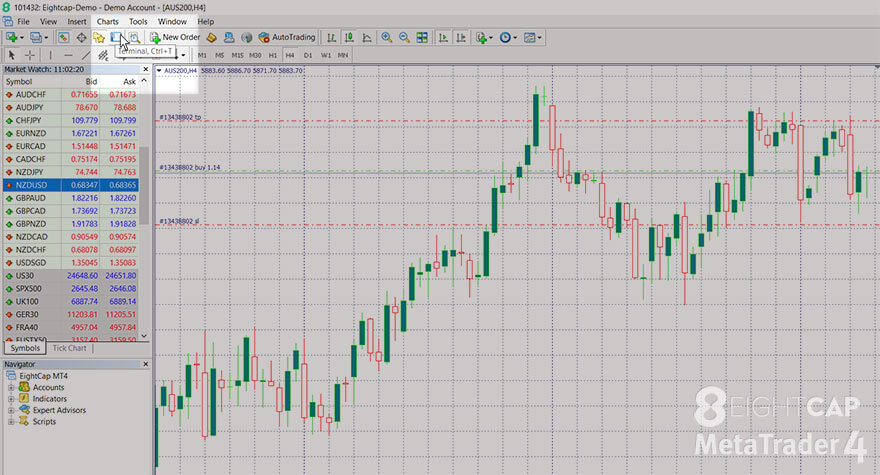Image resolution: width=880 pixels, height=475 pixels.
Task: Select the EightCap MT4 root node
Action: click(x=37, y=376)
